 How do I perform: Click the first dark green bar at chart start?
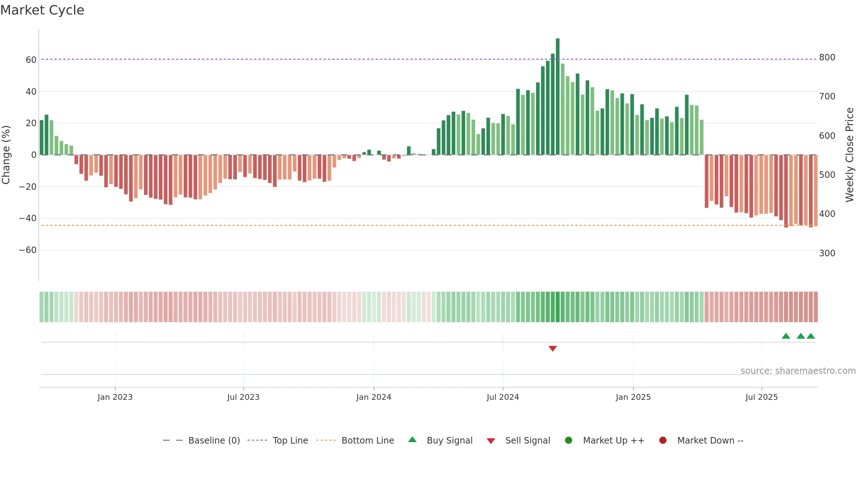(42, 137)
